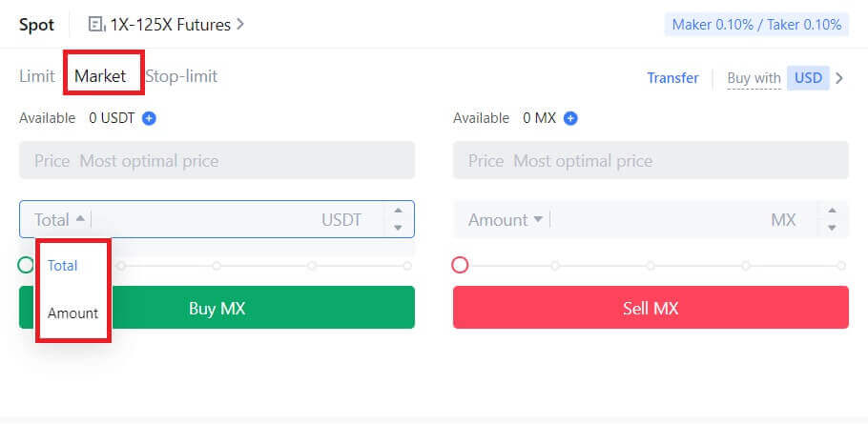Screen dimensions: 868x424
Task: Switch to the Market order tab
Action: pyautogui.click(x=100, y=76)
